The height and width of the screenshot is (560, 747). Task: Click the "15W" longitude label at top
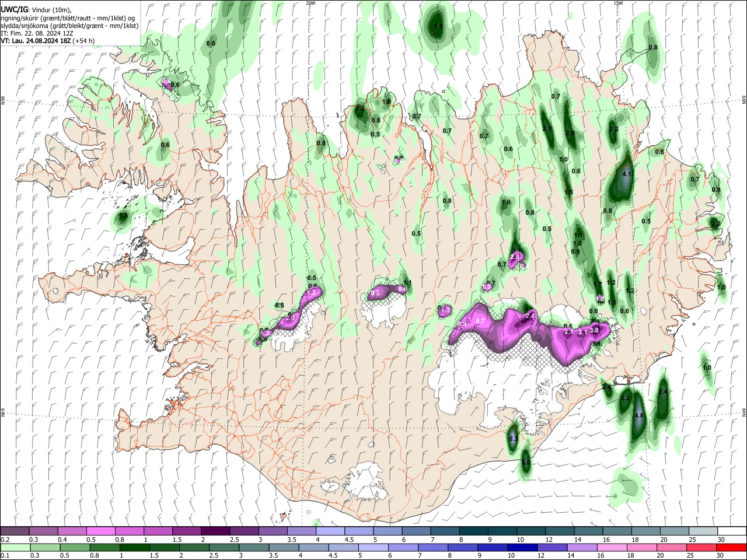[617, 3]
